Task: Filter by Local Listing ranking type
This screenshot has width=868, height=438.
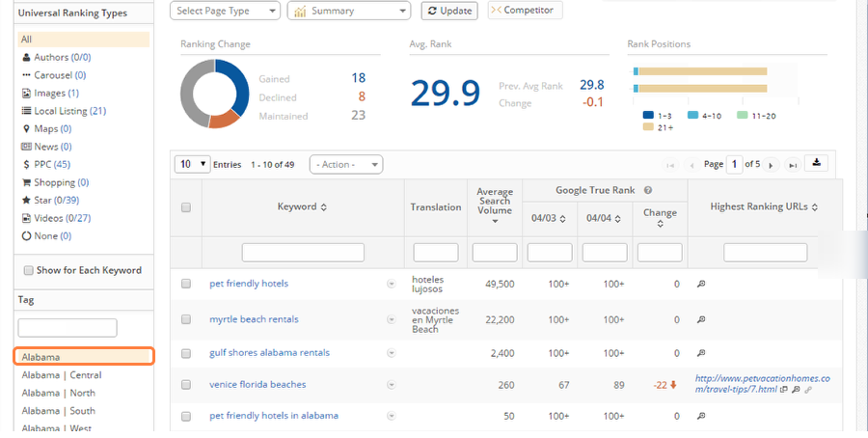Action: (64, 111)
